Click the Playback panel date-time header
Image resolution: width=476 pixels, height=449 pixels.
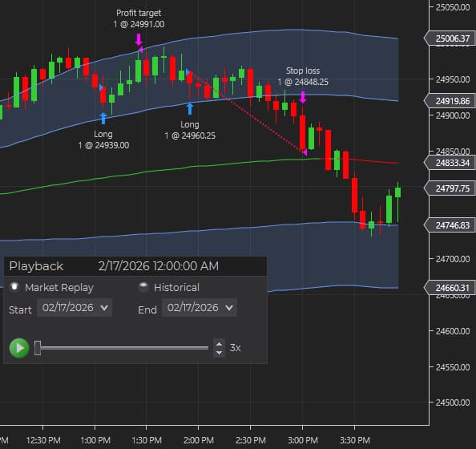click(x=158, y=266)
